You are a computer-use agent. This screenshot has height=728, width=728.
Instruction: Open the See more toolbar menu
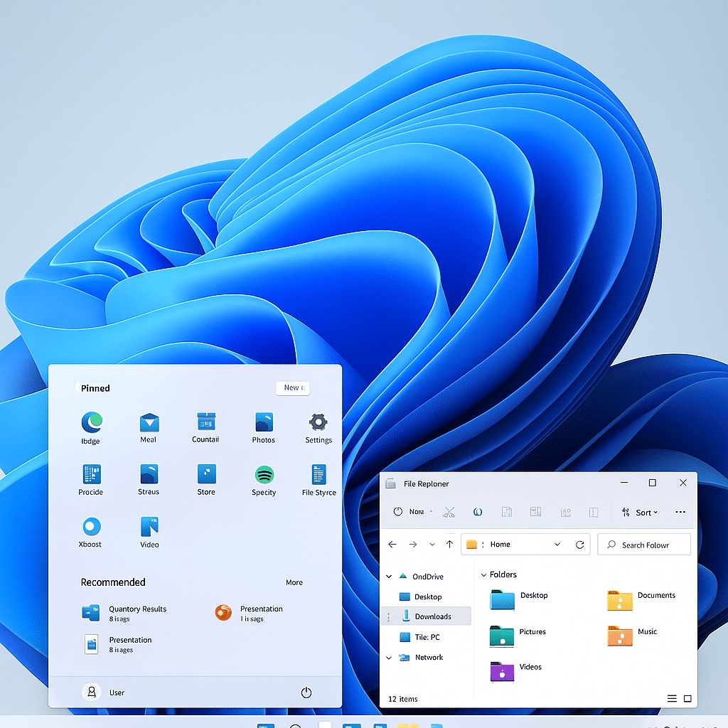(680, 512)
